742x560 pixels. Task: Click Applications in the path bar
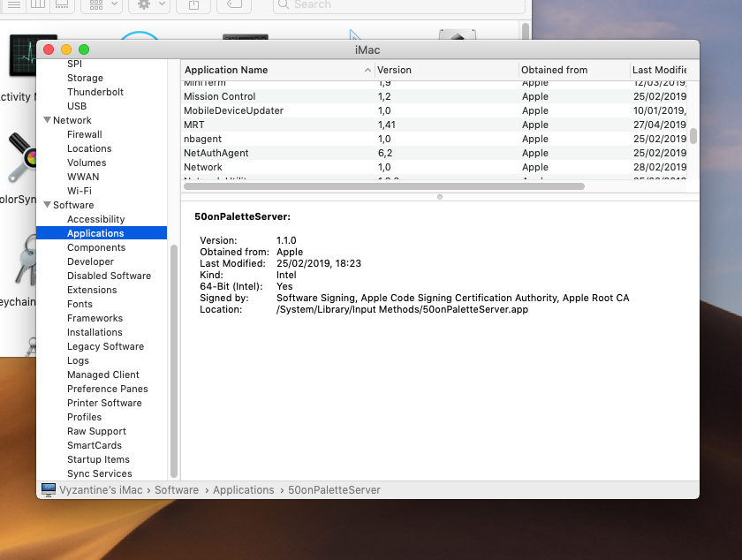[243, 490]
